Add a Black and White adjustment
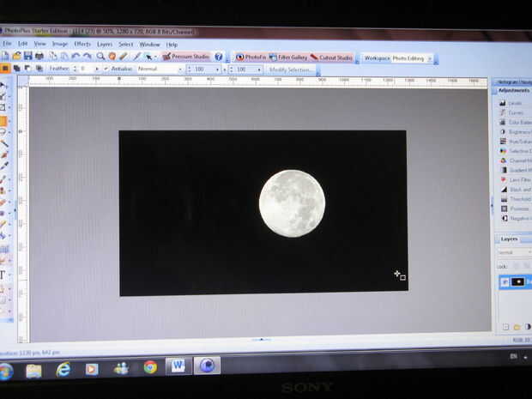Image resolution: width=532 pixels, height=399 pixels. point(516,190)
